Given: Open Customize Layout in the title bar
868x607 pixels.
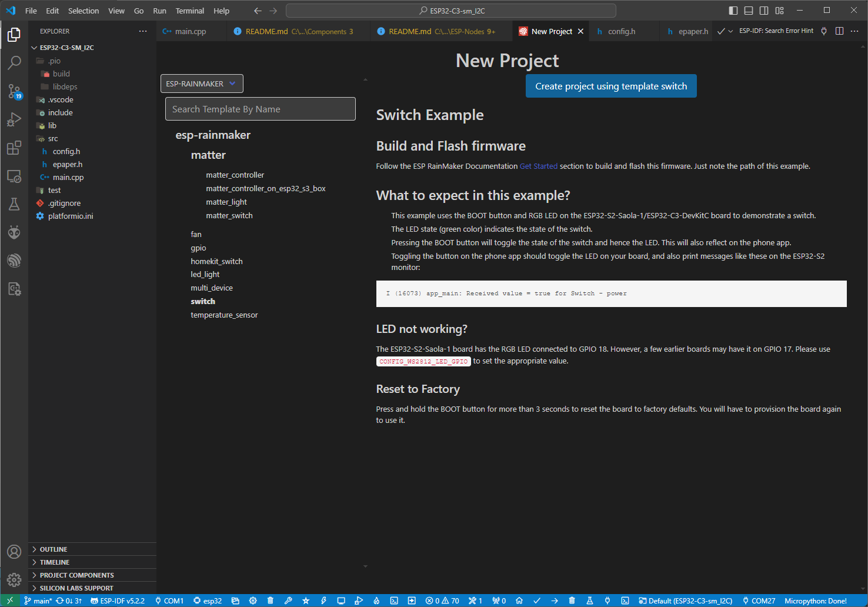Looking at the screenshot, I should coord(779,11).
